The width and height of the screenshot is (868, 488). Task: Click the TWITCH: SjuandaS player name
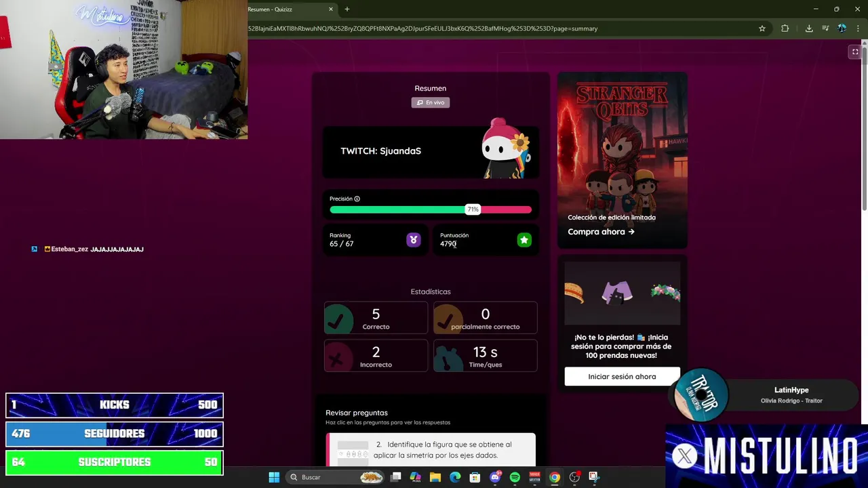point(380,151)
